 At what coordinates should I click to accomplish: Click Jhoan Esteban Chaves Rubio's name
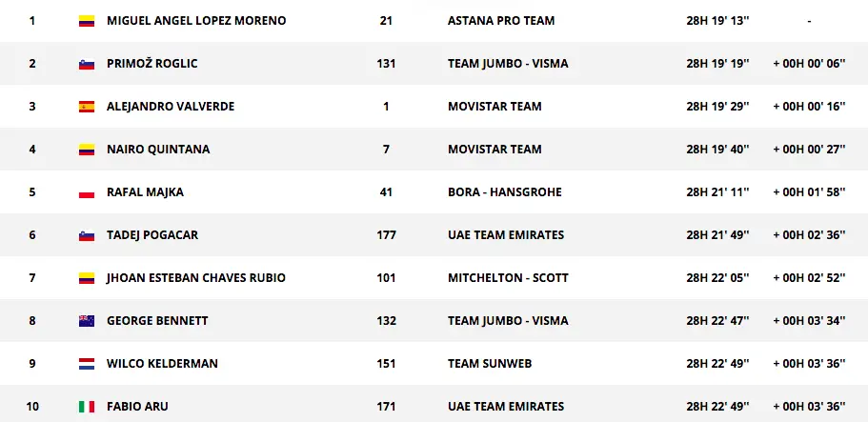(196, 278)
